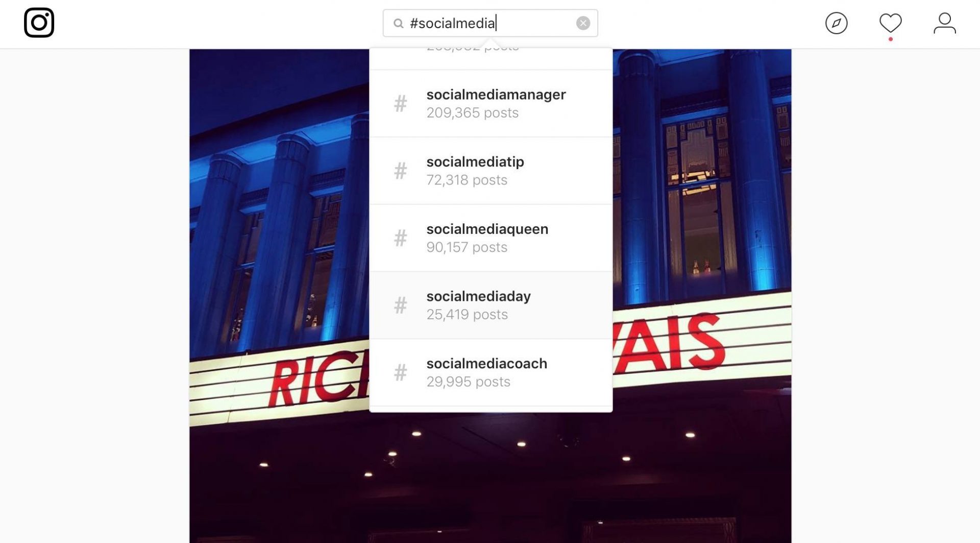This screenshot has height=543, width=980.
Task: Click inside the #socialmedia search field
Action: [x=490, y=23]
